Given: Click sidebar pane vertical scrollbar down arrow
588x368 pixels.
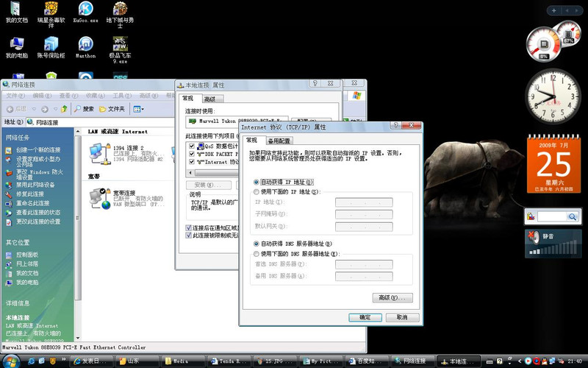Looking at the screenshot, I should [78, 338].
